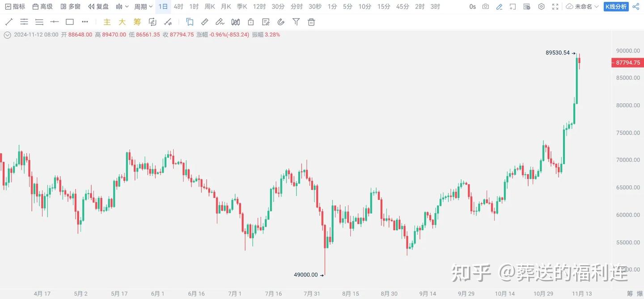
Task: Click 复盘 to start replay mode
Action: click(99, 6)
